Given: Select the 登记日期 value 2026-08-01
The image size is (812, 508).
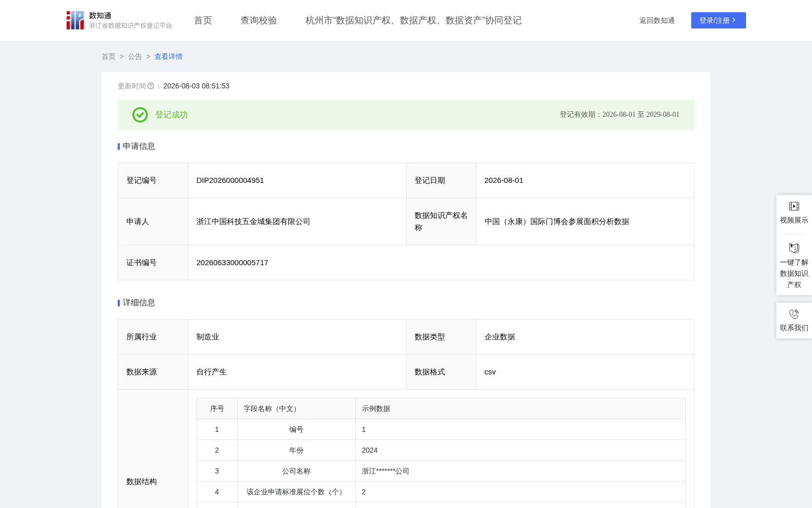Looking at the screenshot, I should pyautogui.click(x=504, y=180).
